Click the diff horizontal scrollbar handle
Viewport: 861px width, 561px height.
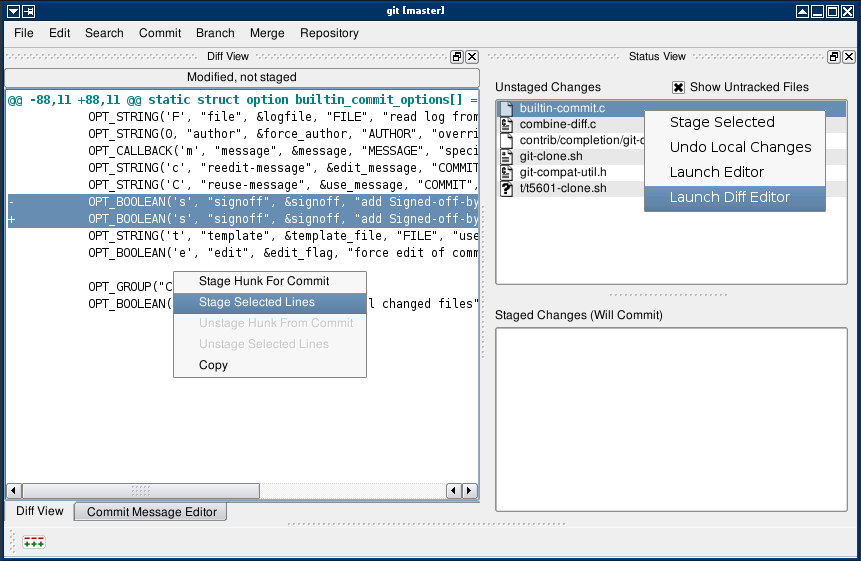[141, 490]
